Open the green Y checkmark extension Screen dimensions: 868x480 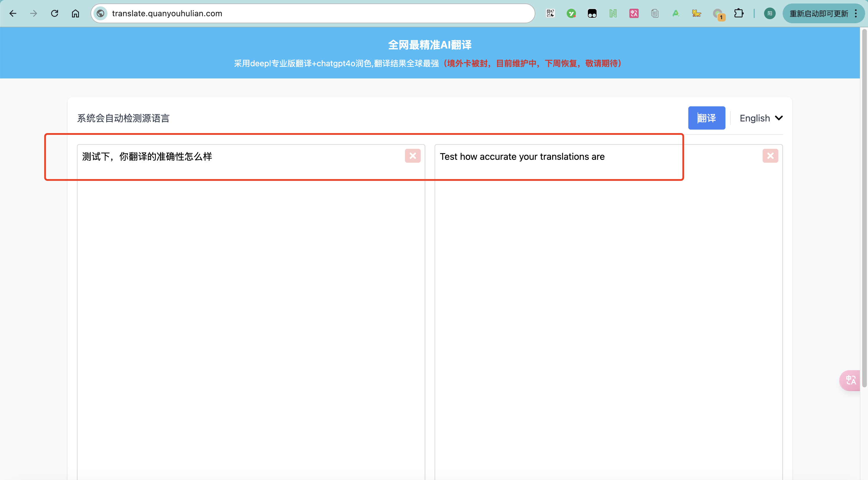click(x=571, y=13)
